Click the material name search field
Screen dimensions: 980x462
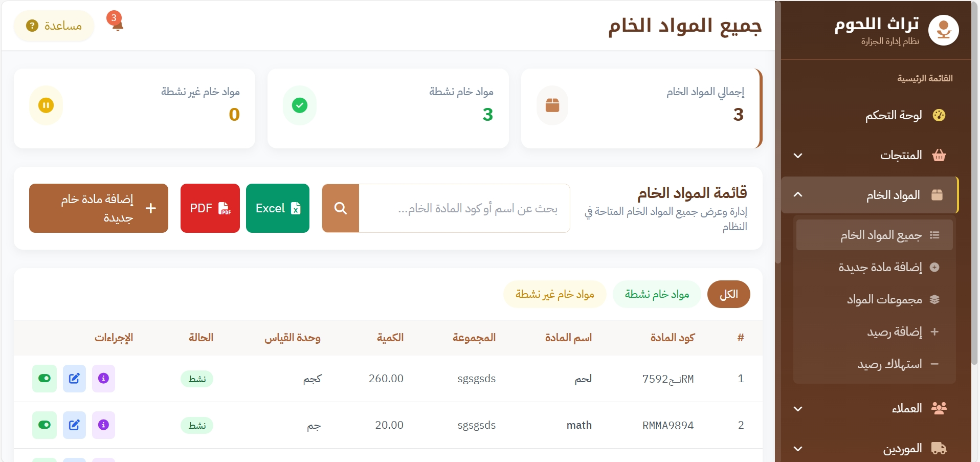[x=464, y=208]
